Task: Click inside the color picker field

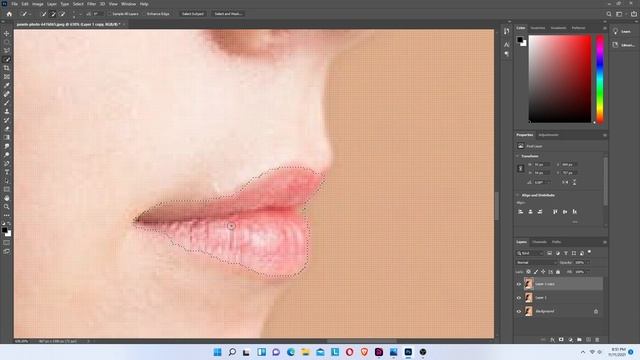Action: [560, 79]
